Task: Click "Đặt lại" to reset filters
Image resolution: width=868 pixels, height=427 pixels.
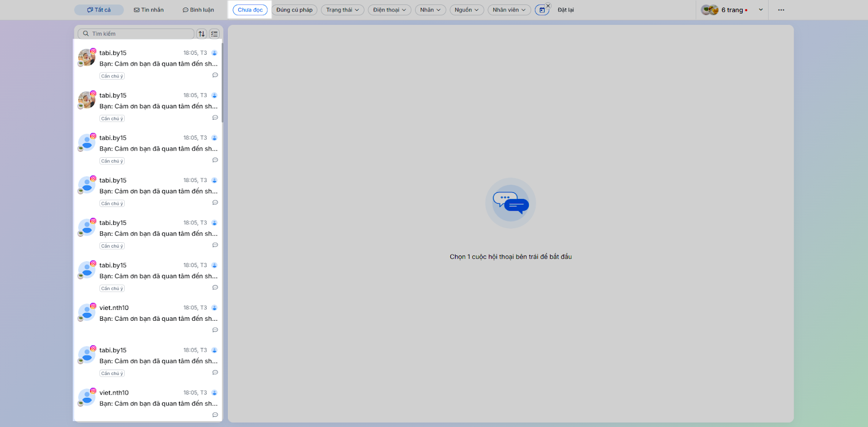Action: click(566, 10)
